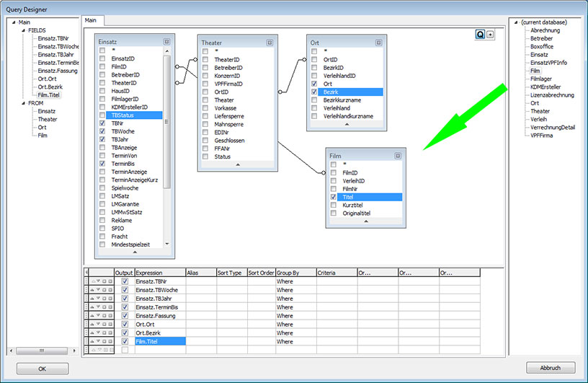Check the Kurztitel field in Film table
Image resolution: width=588 pixels, height=383 pixels.
[x=333, y=205]
